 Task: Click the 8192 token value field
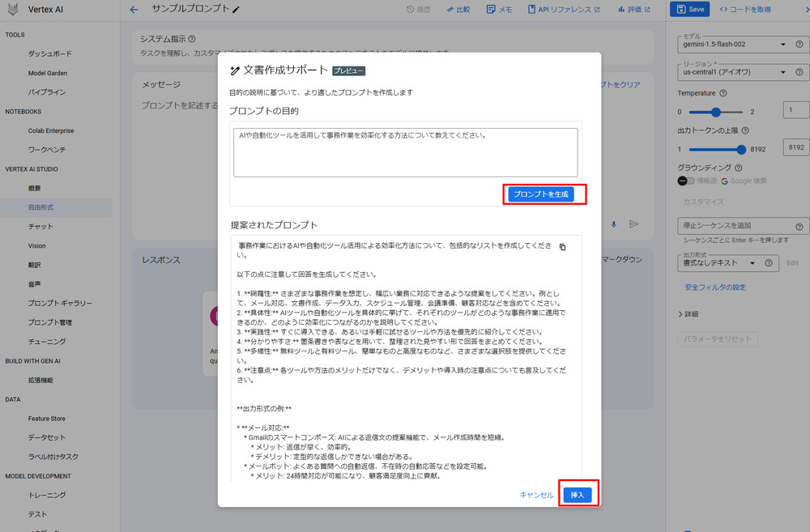pos(796,147)
